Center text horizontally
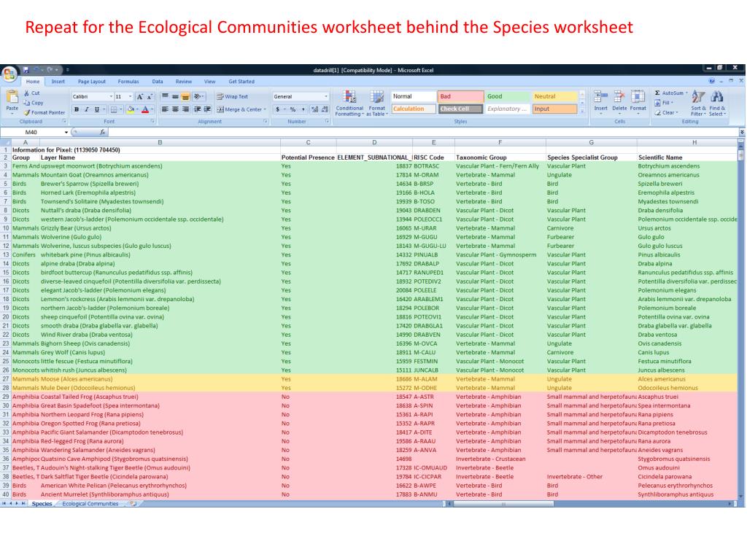The height and width of the screenshot is (560, 747). tap(175, 109)
